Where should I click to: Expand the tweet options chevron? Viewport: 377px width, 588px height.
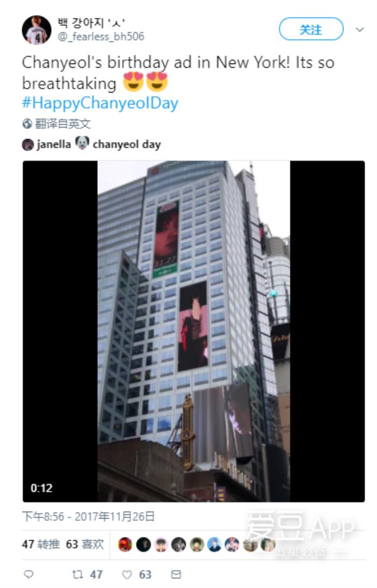(x=360, y=30)
